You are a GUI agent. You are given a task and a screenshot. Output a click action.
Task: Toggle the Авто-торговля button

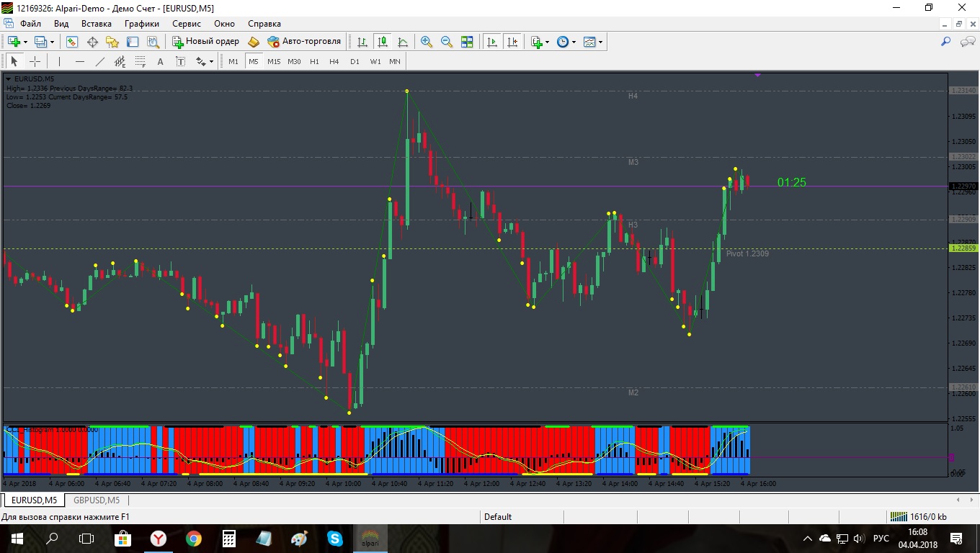pyautogui.click(x=304, y=42)
